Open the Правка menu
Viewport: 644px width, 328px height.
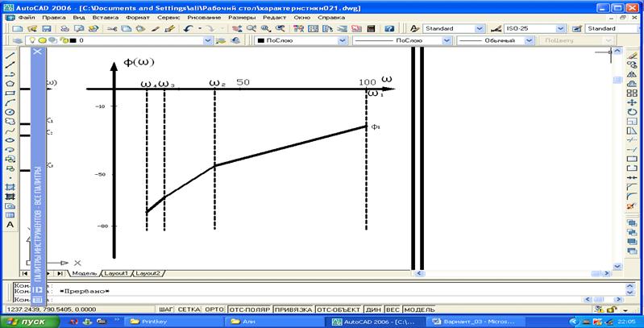point(54,18)
